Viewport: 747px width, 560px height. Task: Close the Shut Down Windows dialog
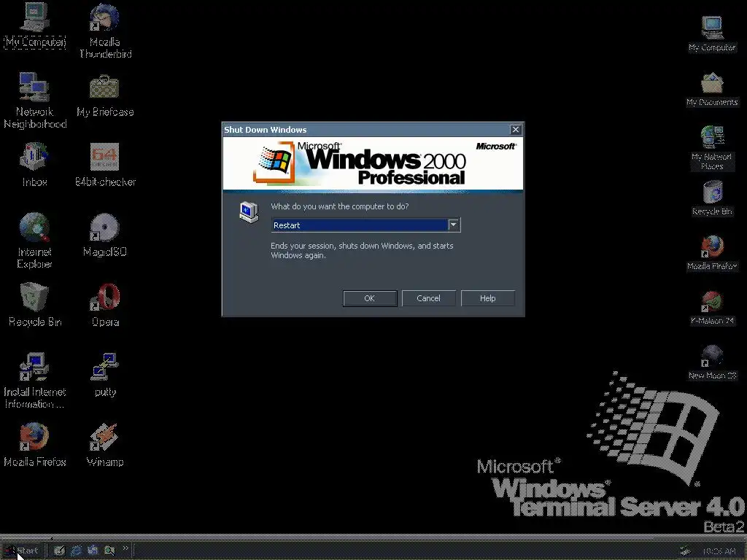point(515,130)
